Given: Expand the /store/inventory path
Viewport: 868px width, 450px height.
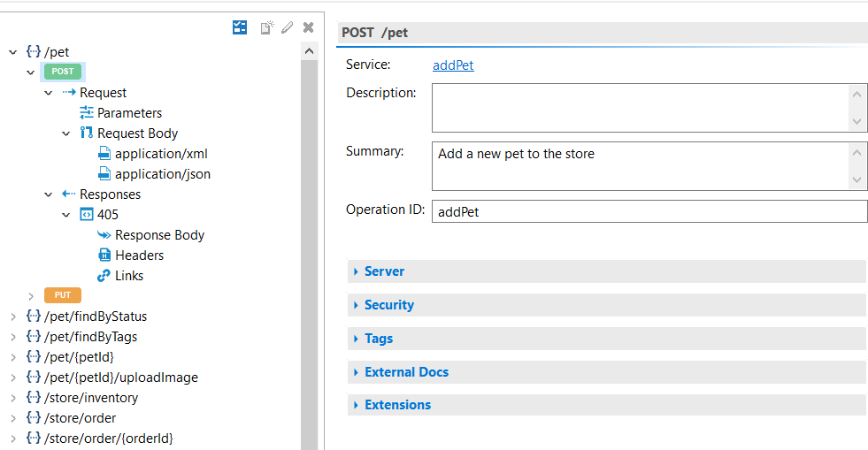Looking at the screenshot, I should pyautogui.click(x=13, y=398).
